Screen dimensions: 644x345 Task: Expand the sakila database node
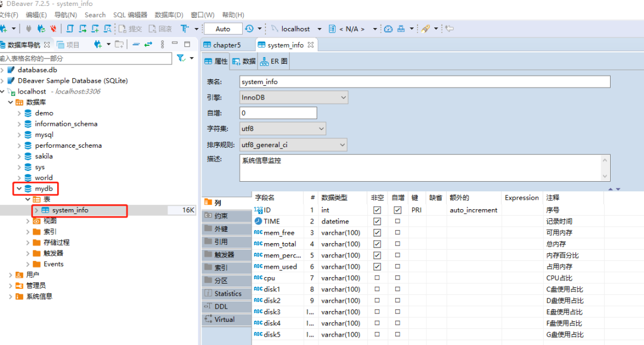(x=19, y=156)
